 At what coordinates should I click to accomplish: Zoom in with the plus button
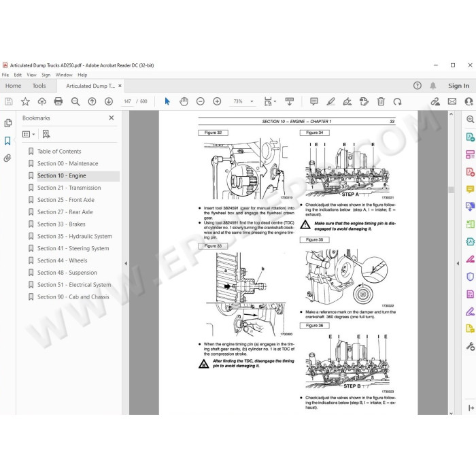pyautogui.click(x=217, y=101)
